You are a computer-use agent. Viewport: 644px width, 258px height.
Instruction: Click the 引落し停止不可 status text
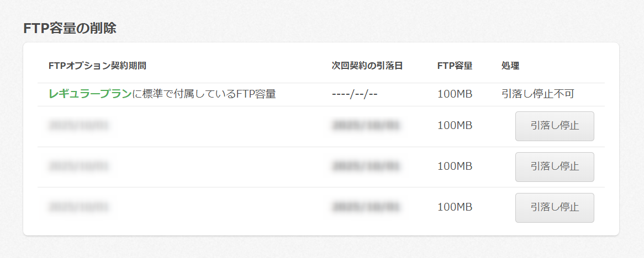537,94
